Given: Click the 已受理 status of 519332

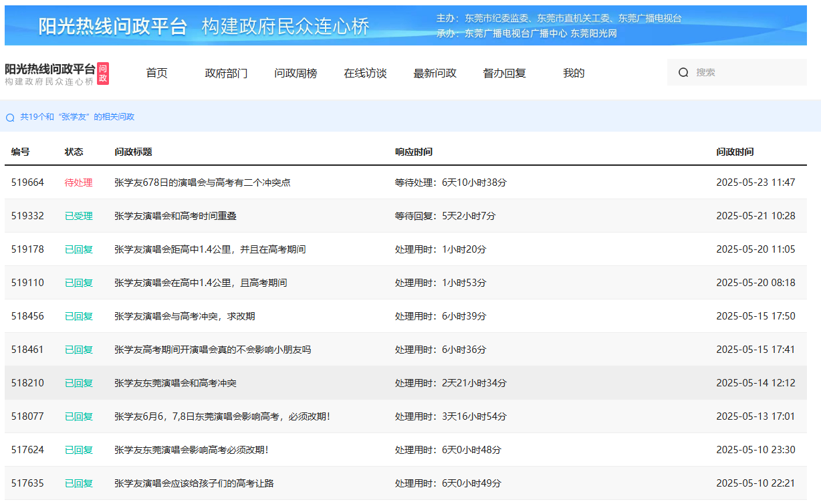Looking at the screenshot, I should click(78, 216).
